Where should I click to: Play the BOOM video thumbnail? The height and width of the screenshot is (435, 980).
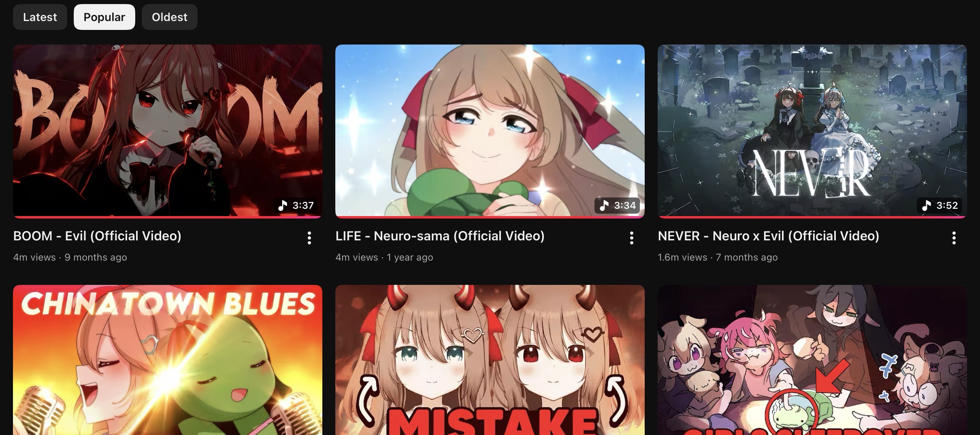tap(168, 131)
